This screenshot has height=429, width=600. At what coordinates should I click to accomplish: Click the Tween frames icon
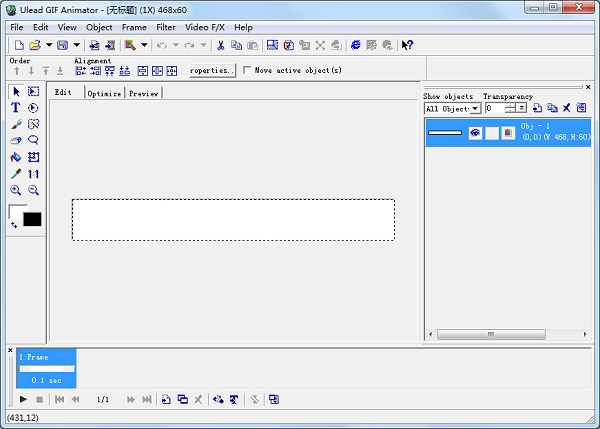click(x=218, y=400)
